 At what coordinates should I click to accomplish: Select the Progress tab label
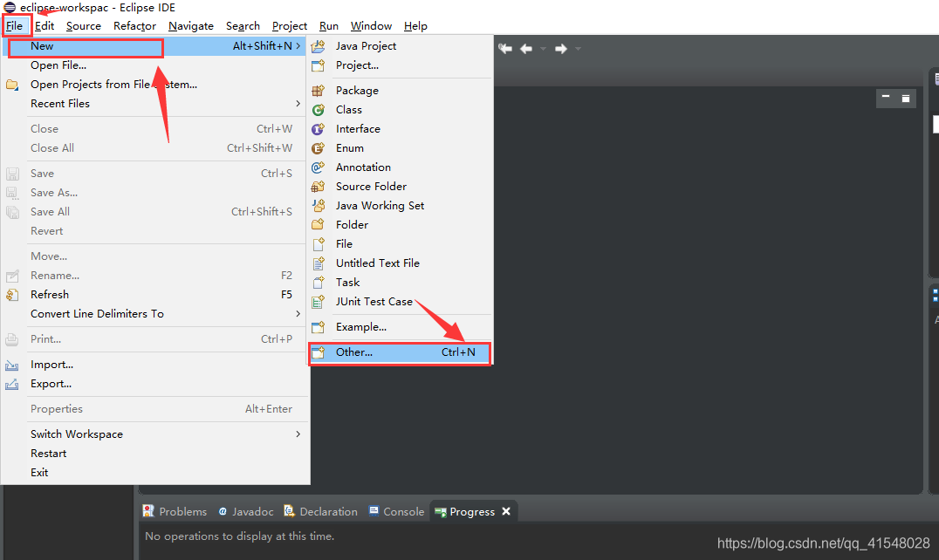pos(472,511)
